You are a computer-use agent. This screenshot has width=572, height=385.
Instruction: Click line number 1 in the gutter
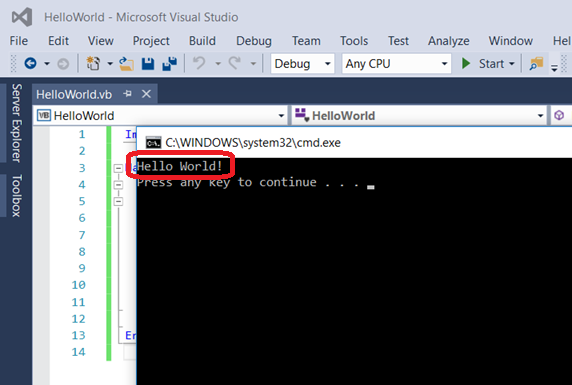[82, 135]
